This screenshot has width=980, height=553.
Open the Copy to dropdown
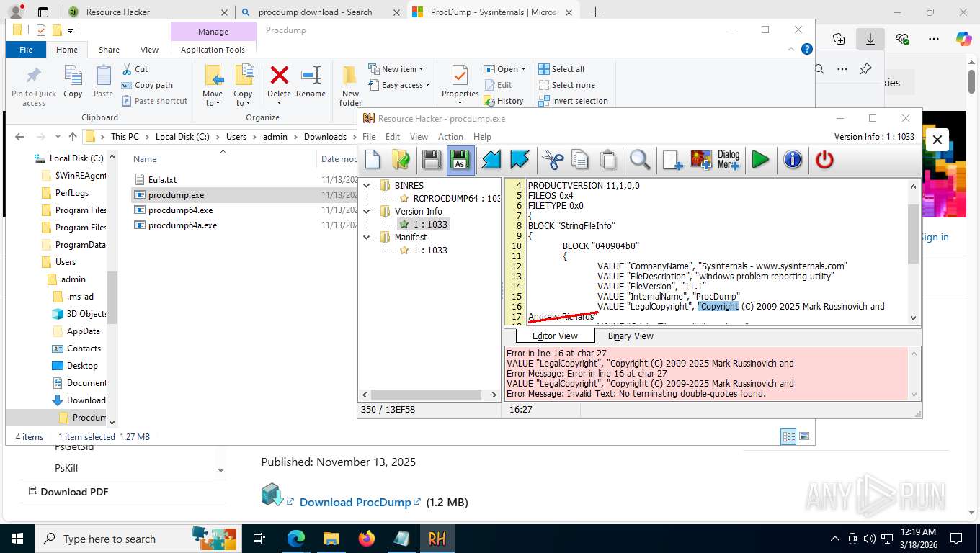click(x=243, y=99)
